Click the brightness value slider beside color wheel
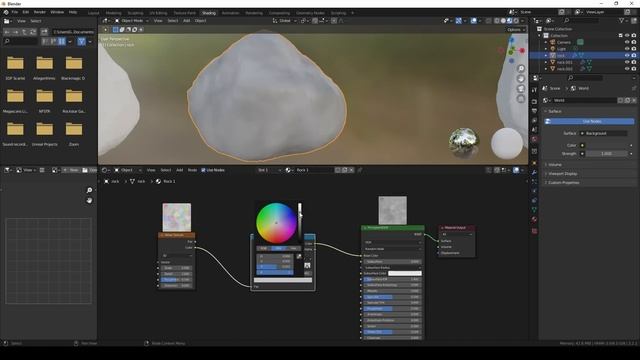The image size is (640, 360). [300, 223]
